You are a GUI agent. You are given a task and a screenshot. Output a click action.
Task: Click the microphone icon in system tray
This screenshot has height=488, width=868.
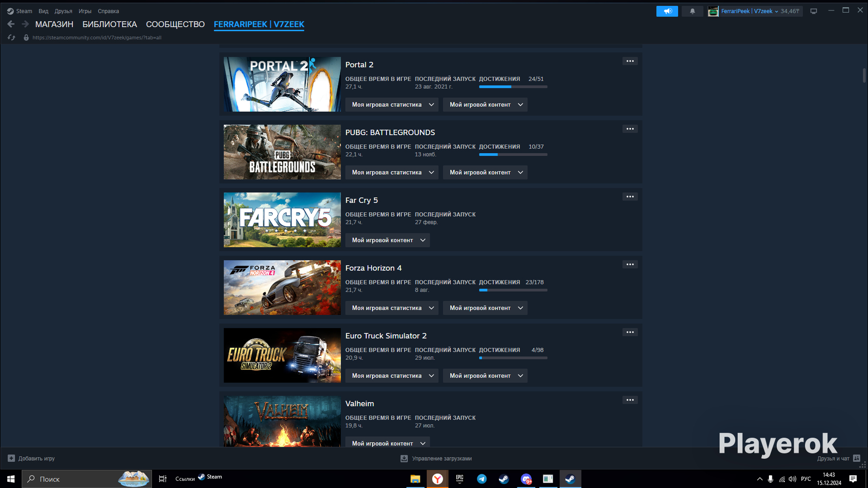coord(770,479)
